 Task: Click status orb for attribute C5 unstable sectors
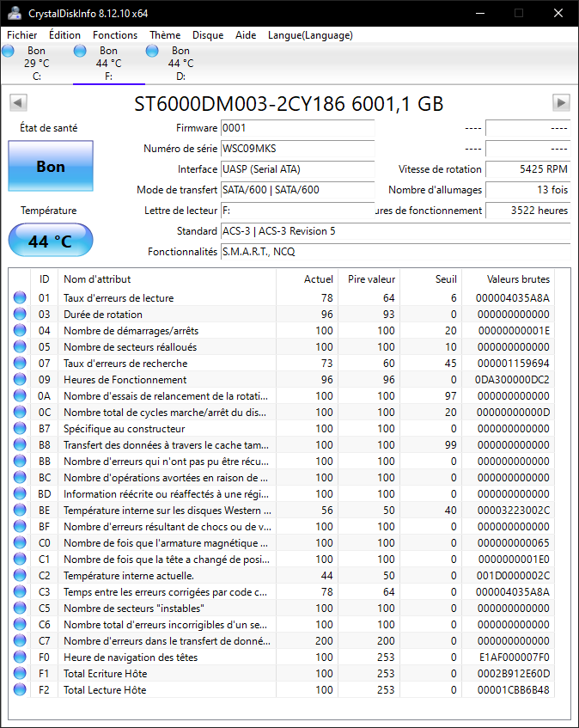click(x=20, y=609)
